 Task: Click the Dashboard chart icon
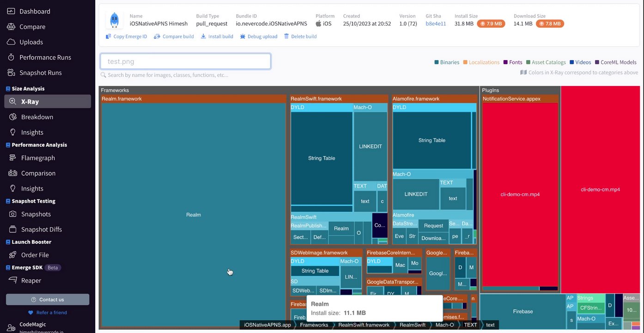[x=11, y=11]
